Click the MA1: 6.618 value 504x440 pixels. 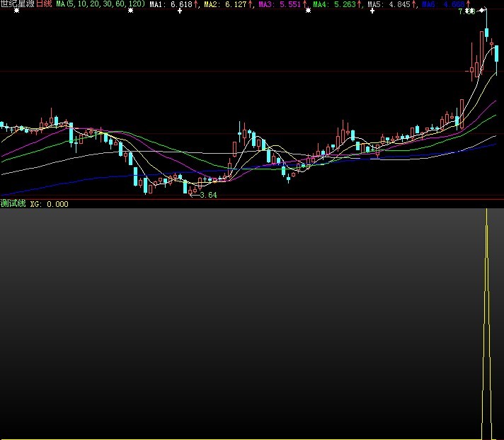tap(171, 4)
